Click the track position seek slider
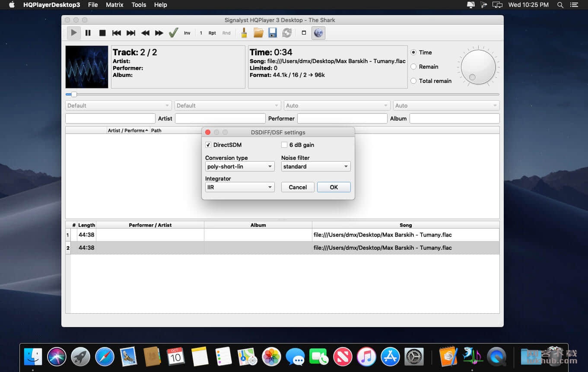 point(282,94)
